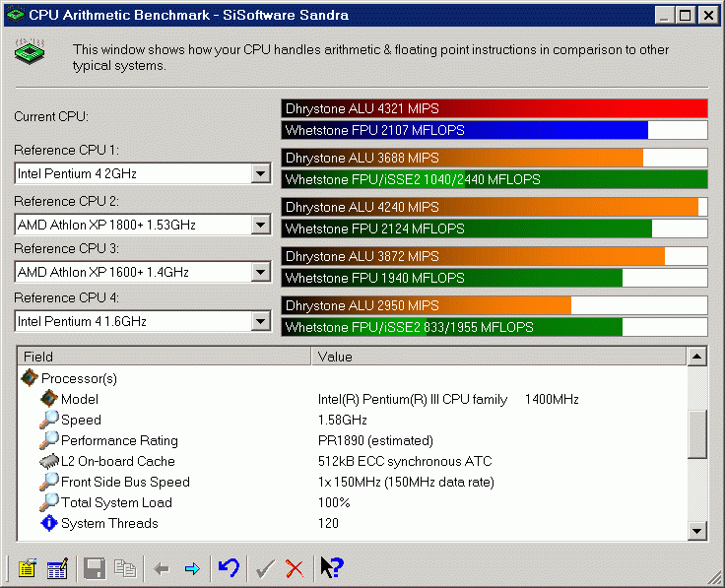Screen dimensions: 725x588
Task: Click the Options notepad icon in bottom toolbar
Action: (28, 568)
